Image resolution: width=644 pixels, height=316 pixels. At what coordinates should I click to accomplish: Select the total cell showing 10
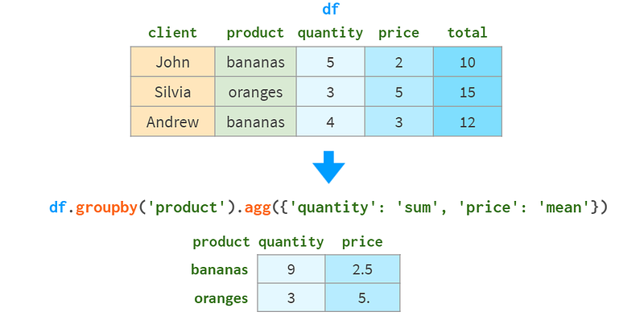click(x=468, y=62)
